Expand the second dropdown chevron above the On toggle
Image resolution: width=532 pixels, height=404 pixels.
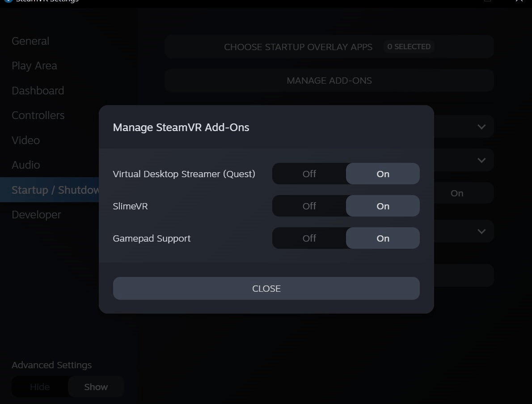point(481,160)
